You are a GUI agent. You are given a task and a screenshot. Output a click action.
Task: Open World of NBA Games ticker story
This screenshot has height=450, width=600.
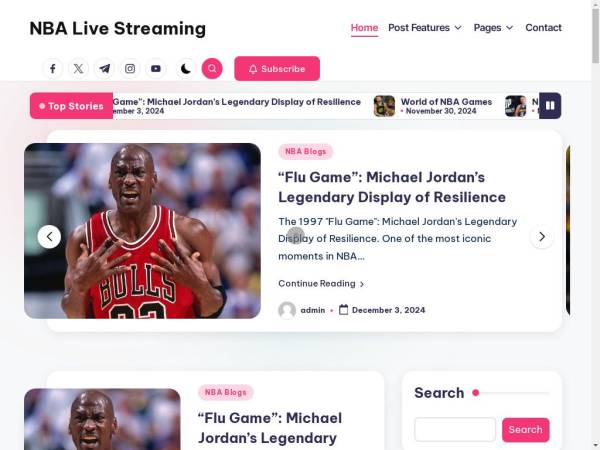coord(445,102)
